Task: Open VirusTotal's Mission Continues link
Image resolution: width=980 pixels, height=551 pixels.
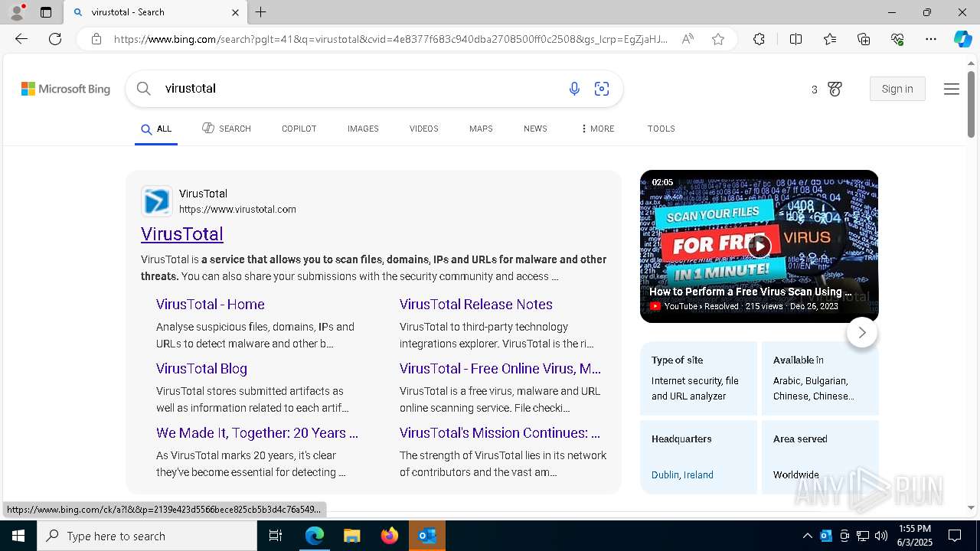Action: coord(500,433)
